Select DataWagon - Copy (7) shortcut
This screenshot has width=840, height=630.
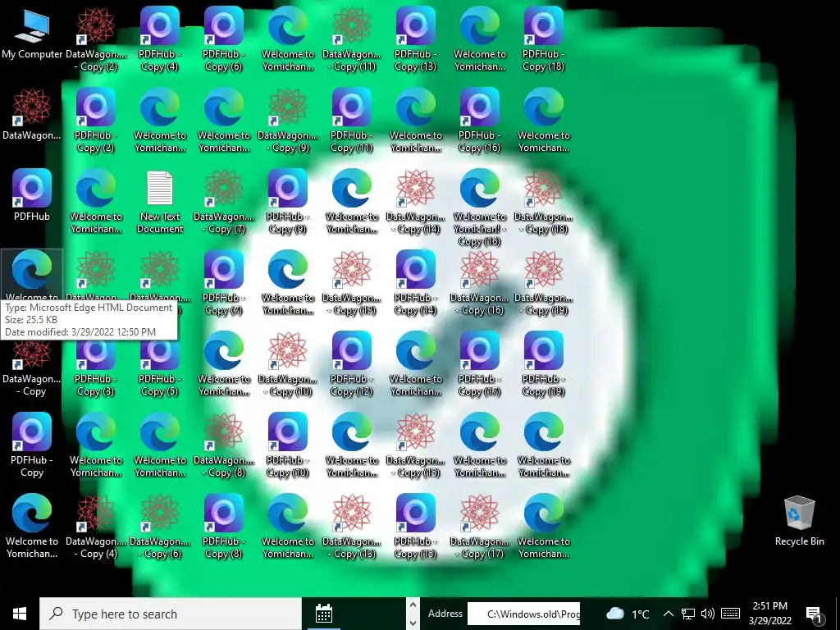tap(223, 203)
